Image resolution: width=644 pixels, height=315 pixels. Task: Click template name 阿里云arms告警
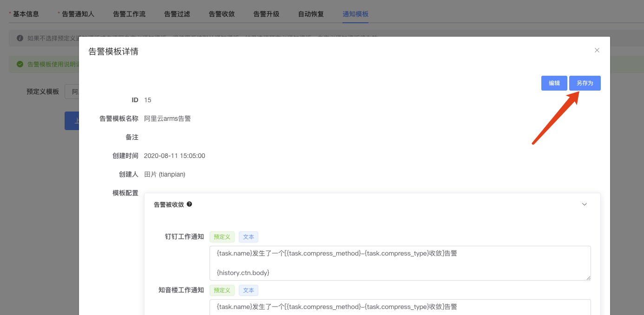pos(167,118)
